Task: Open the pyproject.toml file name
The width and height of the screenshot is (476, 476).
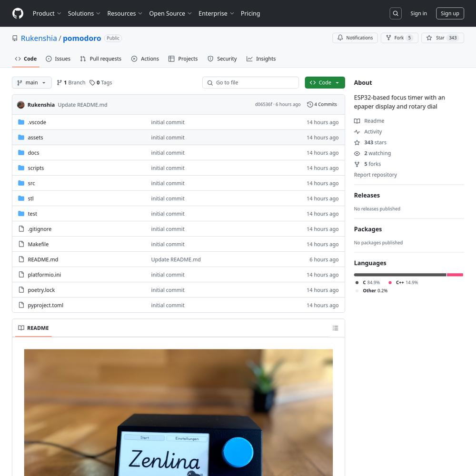Action: pyautogui.click(x=46, y=305)
